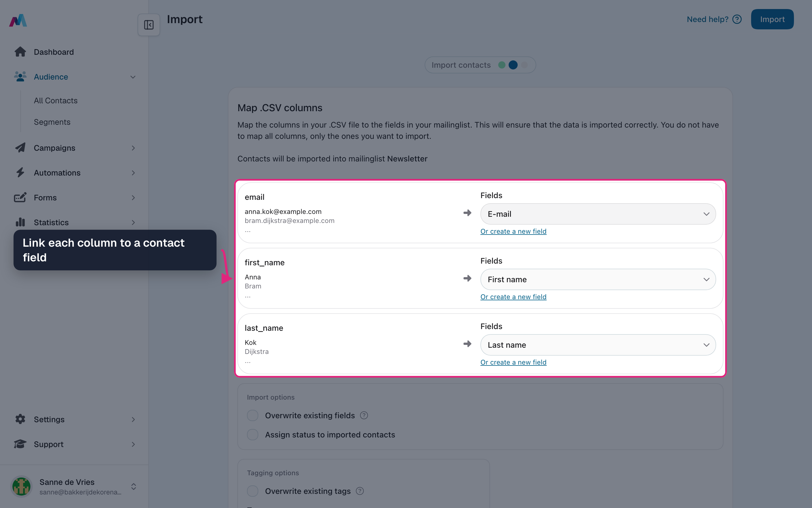Viewport: 812px width, 508px height.
Task: Click the Support graduation cap icon
Action: tap(20, 444)
